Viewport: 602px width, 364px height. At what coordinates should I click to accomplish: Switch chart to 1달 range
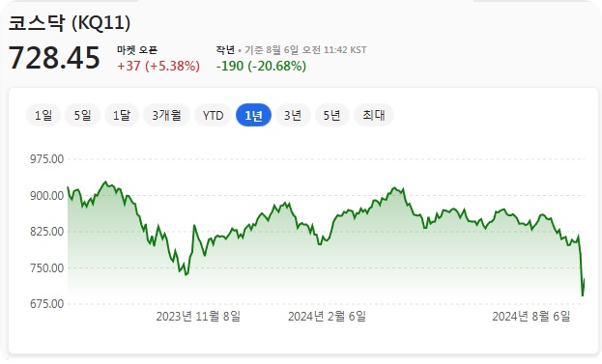(x=122, y=115)
